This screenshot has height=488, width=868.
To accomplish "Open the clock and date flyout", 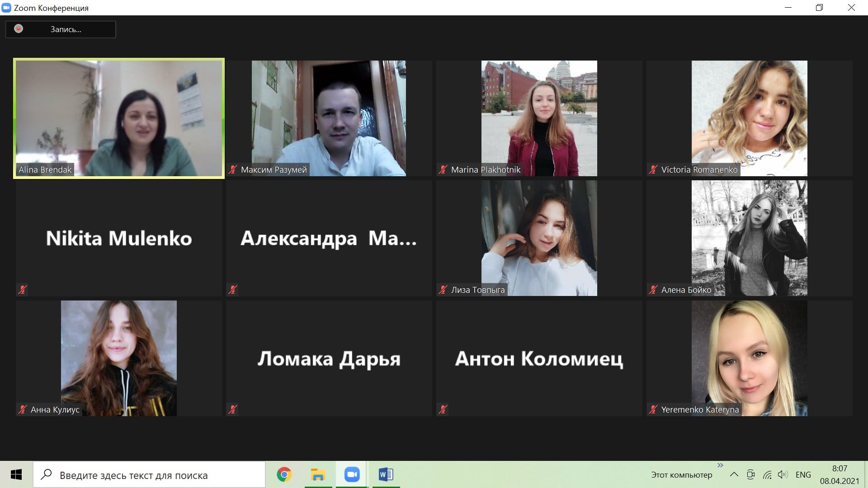I will [840, 474].
